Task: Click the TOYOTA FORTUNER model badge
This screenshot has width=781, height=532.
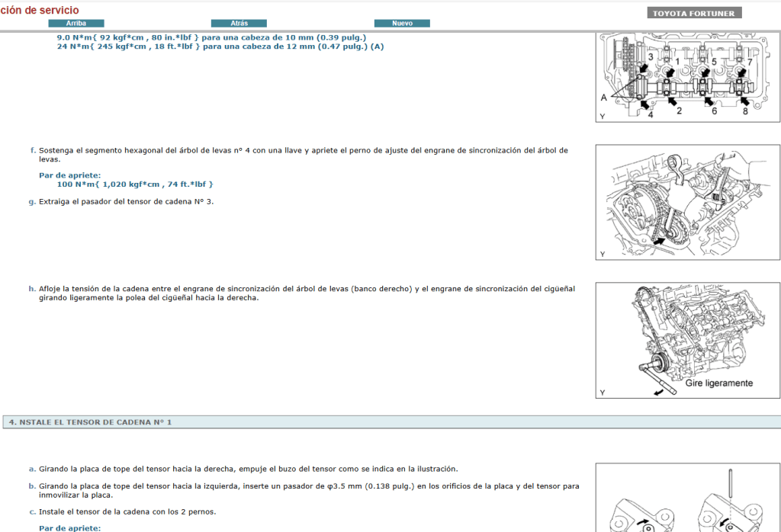Action: click(x=694, y=13)
